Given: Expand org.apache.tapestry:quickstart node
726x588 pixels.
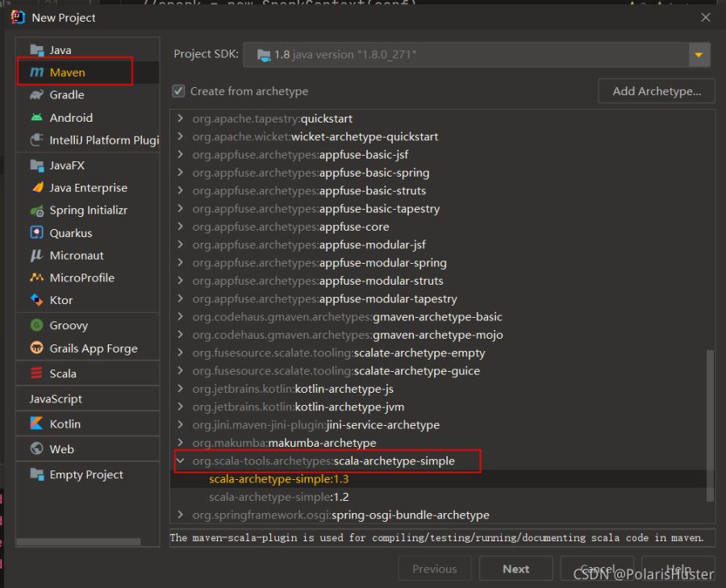Looking at the screenshot, I should click(x=181, y=119).
